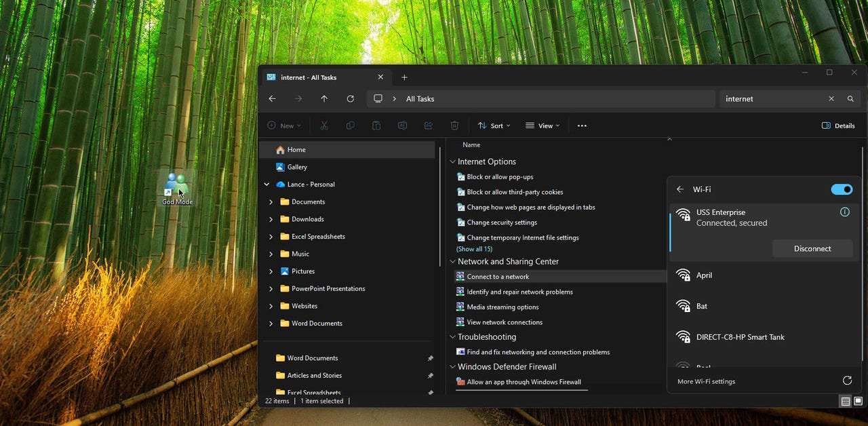Open the View dropdown menu
The image size is (868, 426).
(542, 125)
